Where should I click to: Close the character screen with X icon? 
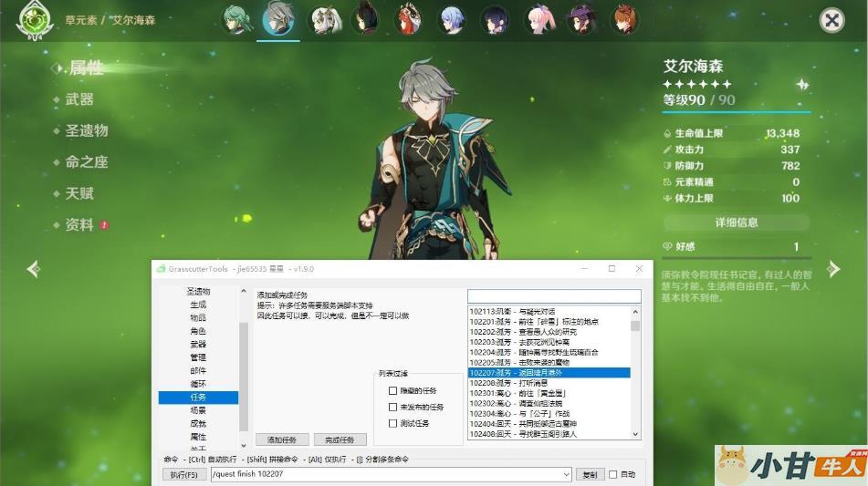[x=831, y=20]
